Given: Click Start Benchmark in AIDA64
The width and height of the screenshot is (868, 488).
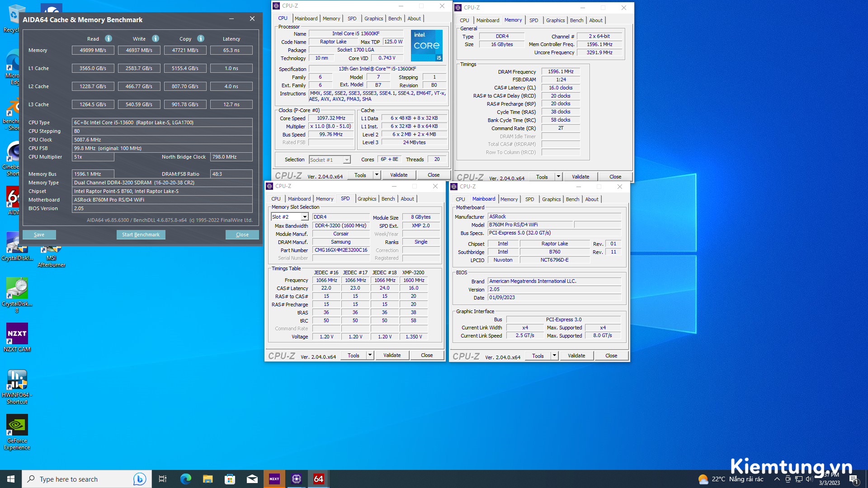Looking at the screenshot, I should pyautogui.click(x=141, y=235).
